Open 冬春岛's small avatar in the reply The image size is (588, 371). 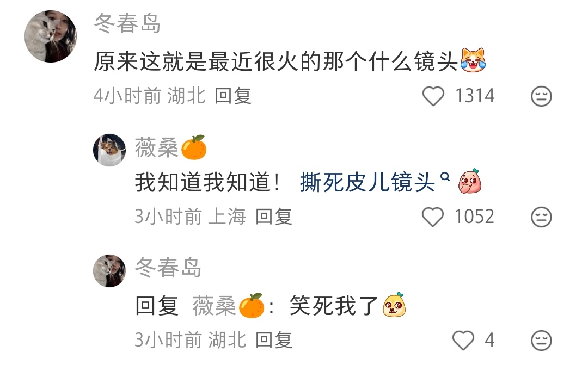coord(109,271)
